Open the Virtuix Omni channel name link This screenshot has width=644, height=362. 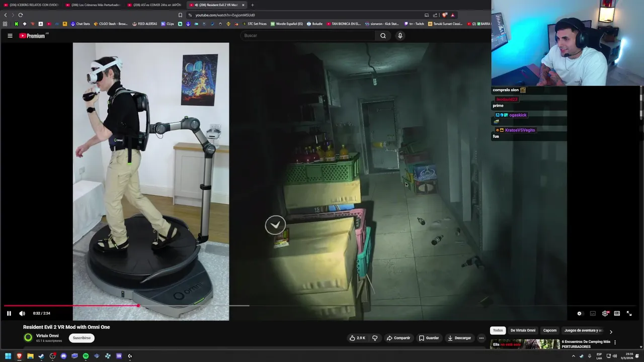47,336
